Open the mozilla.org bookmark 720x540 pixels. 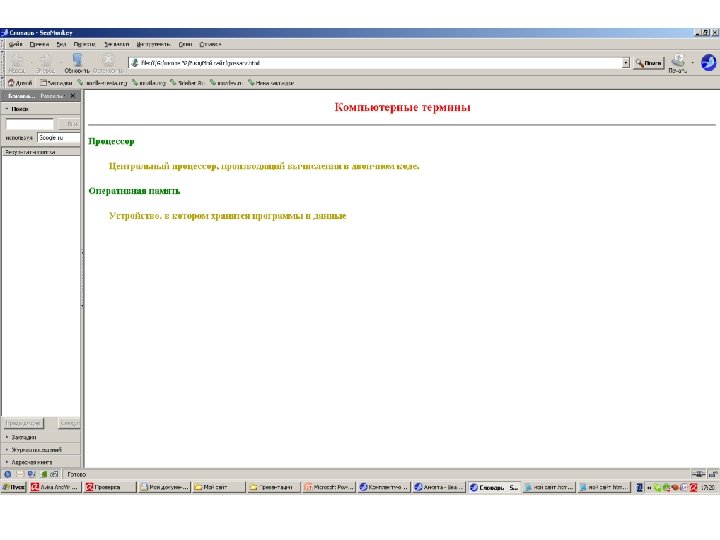coord(149,83)
